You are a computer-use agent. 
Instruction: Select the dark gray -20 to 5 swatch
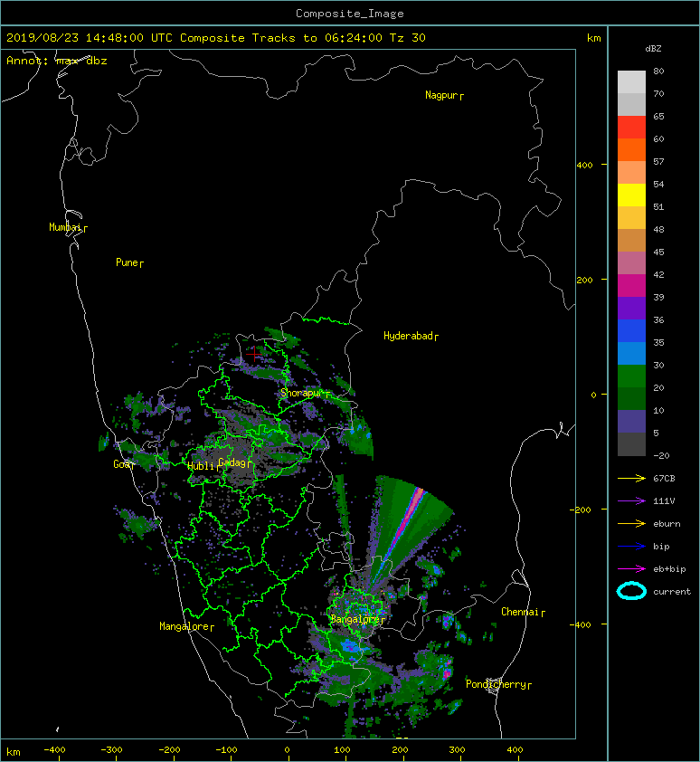pyautogui.click(x=631, y=443)
